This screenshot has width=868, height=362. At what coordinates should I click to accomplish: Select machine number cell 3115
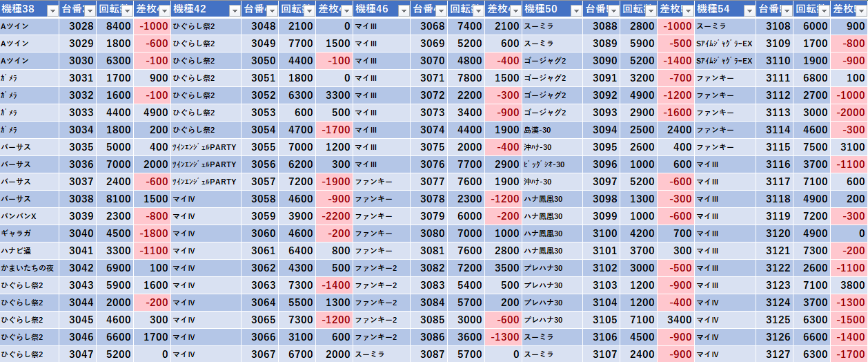coord(774,147)
